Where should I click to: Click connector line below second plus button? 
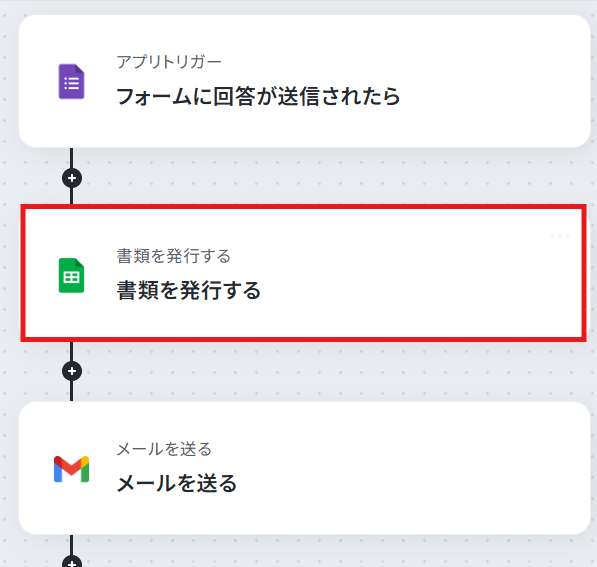[x=72, y=391]
